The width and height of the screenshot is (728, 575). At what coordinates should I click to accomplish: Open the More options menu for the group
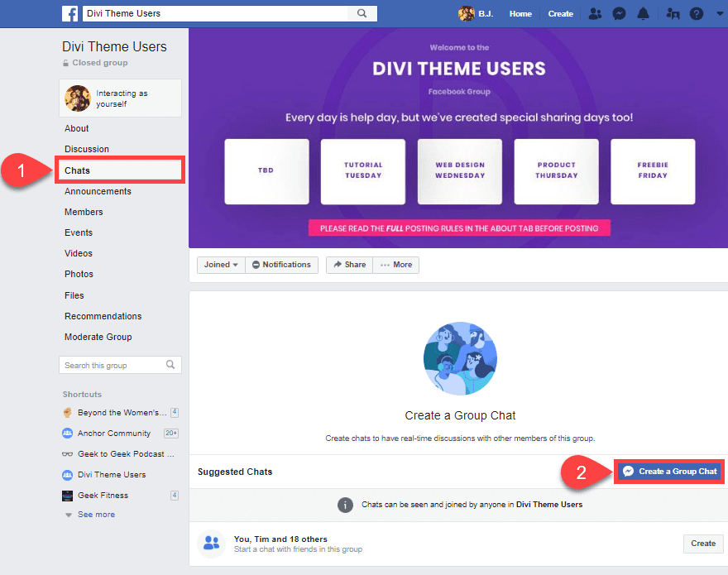coord(395,265)
